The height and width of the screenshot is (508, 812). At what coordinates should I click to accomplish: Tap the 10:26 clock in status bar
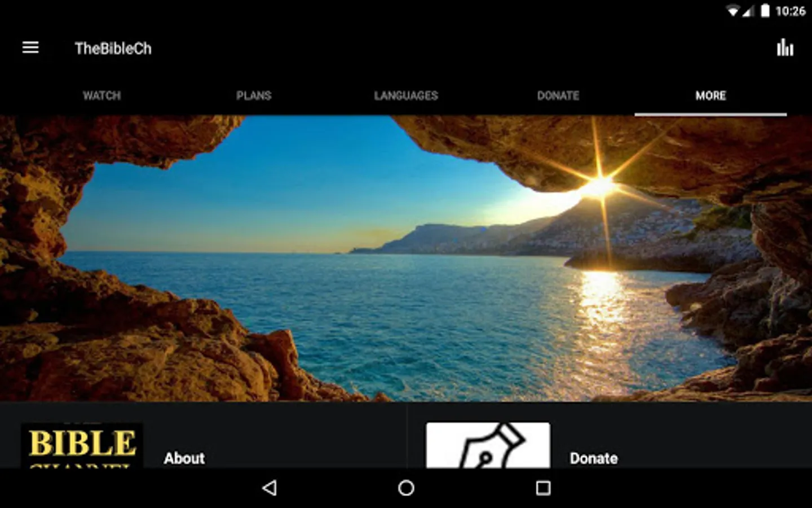point(791,11)
